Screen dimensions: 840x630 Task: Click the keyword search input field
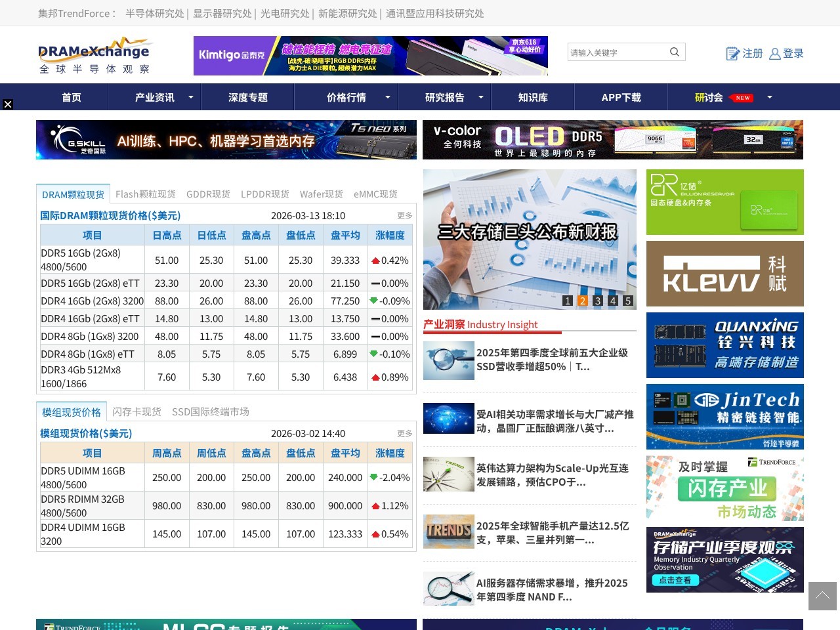(617, 52)
